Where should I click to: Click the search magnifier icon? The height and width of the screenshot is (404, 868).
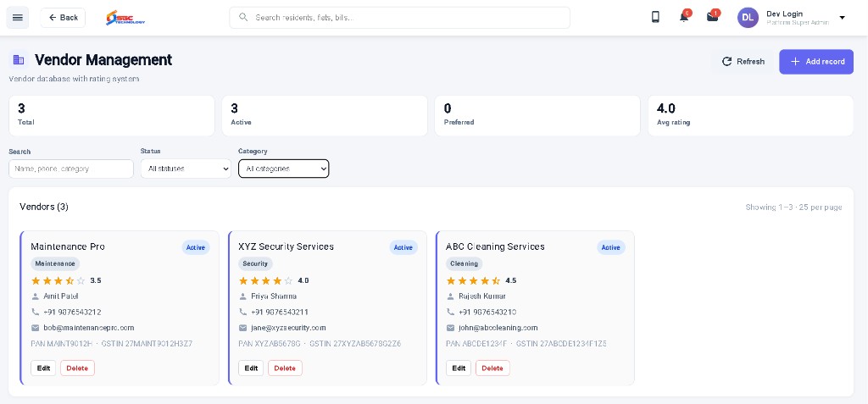pos(242,17)
